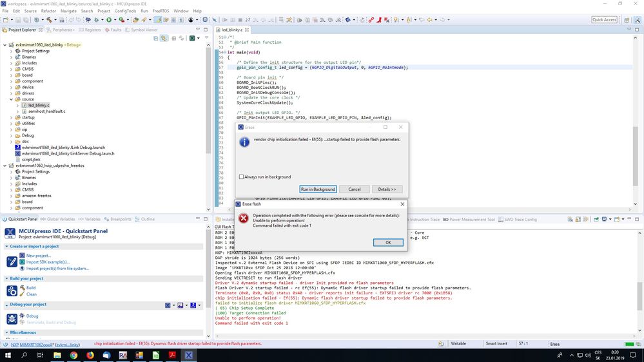Collapse the source folder
Screen dimensions: 644x362
[12, 99]
